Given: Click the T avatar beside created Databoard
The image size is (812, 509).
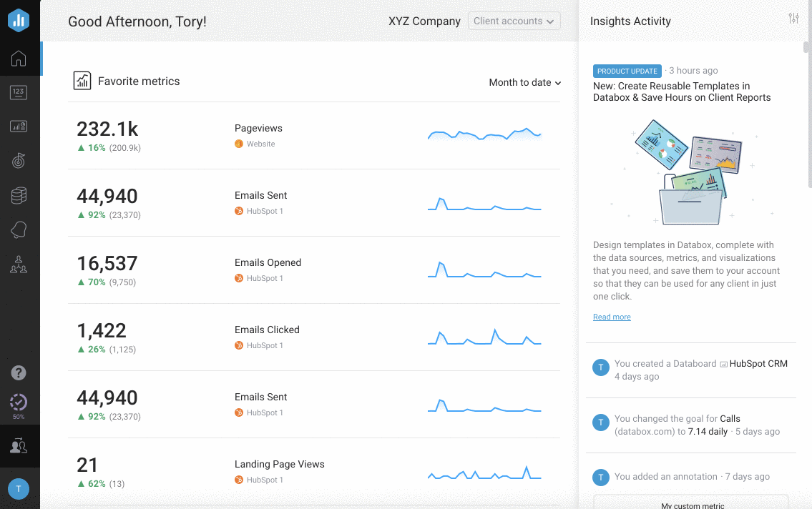Looking at the screenshot, I should coord(601,367).
